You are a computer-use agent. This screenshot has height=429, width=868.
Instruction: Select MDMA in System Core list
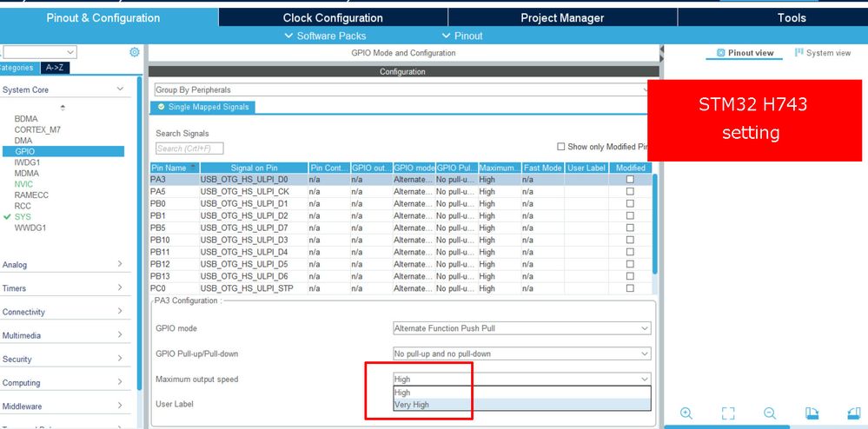pos(27,173)
